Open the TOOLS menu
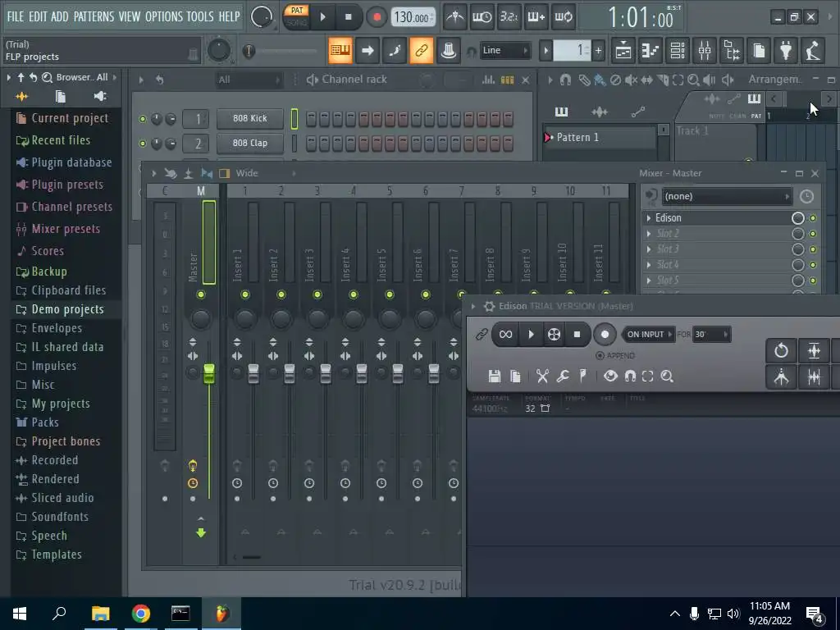This screenshot has width=840, height=630. click(x=200, y=16)
